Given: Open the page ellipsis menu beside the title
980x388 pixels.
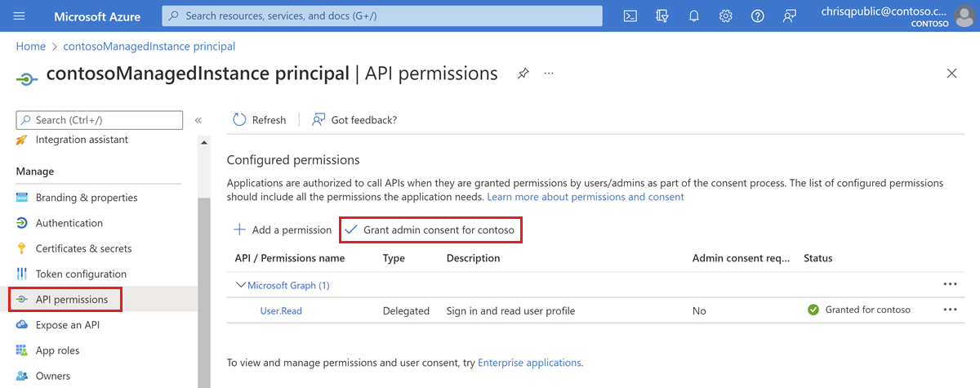Looking at the screenshot, I should 549,74.
